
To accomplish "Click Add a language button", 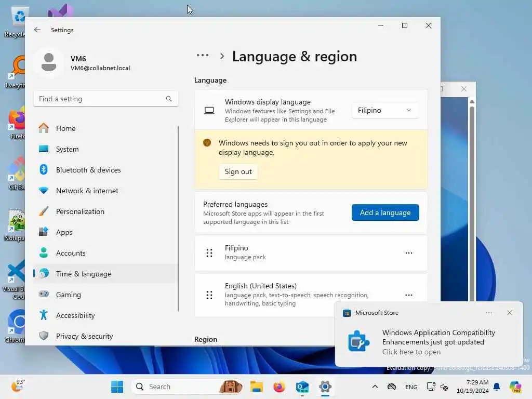I will (x=385, y=212).
